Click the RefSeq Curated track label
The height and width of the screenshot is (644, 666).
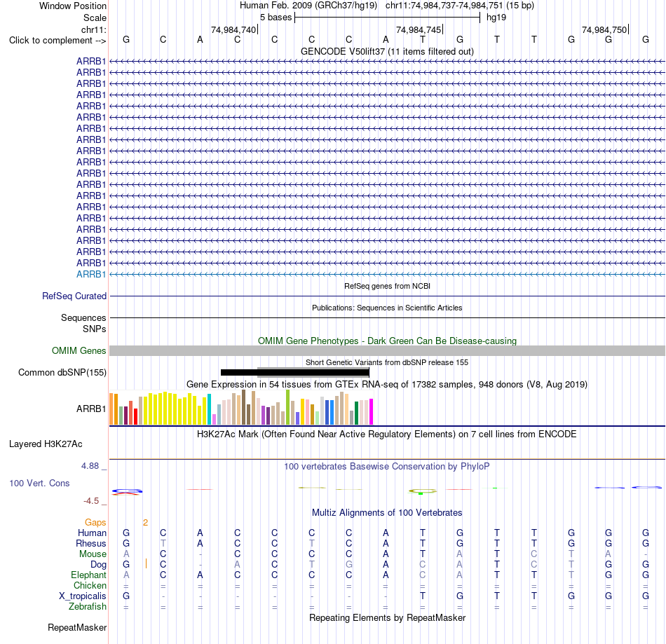pyautogui.click(x=74, y=296)
